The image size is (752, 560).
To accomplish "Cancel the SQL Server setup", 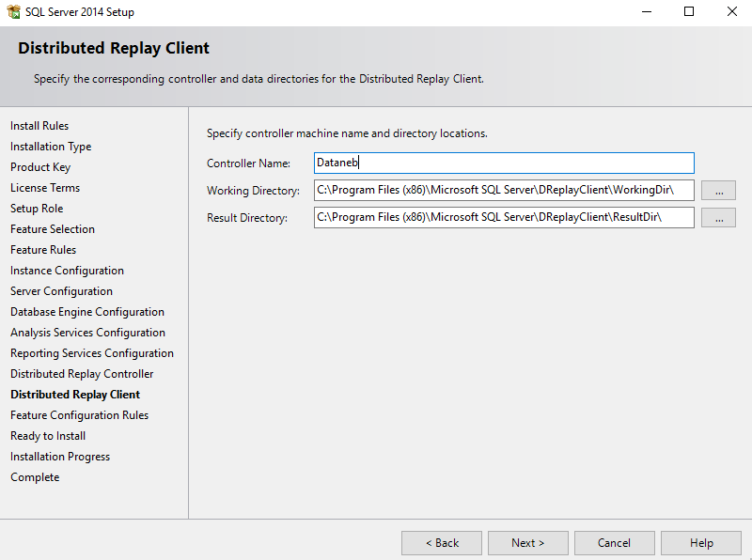I will 615,543.
